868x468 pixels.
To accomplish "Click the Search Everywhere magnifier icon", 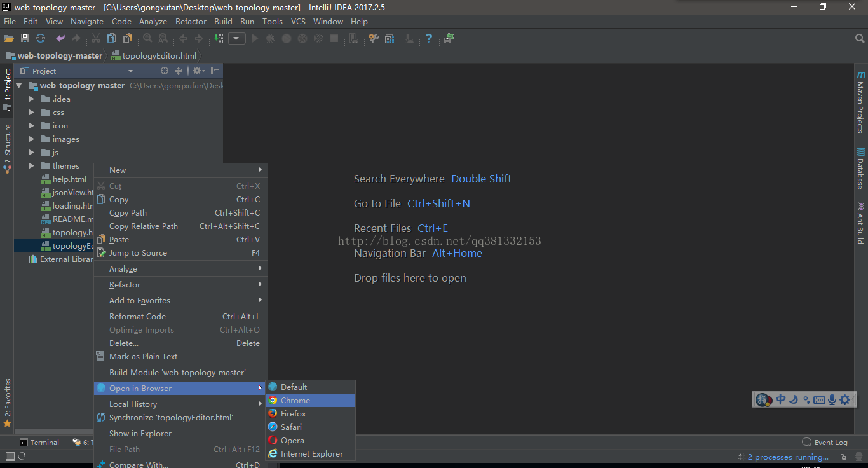I will pos(859,39).
